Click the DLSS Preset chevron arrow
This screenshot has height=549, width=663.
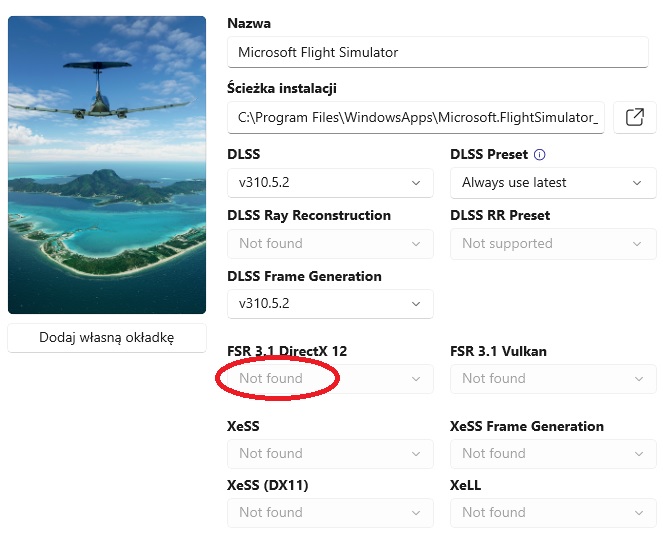click(637, 183)
